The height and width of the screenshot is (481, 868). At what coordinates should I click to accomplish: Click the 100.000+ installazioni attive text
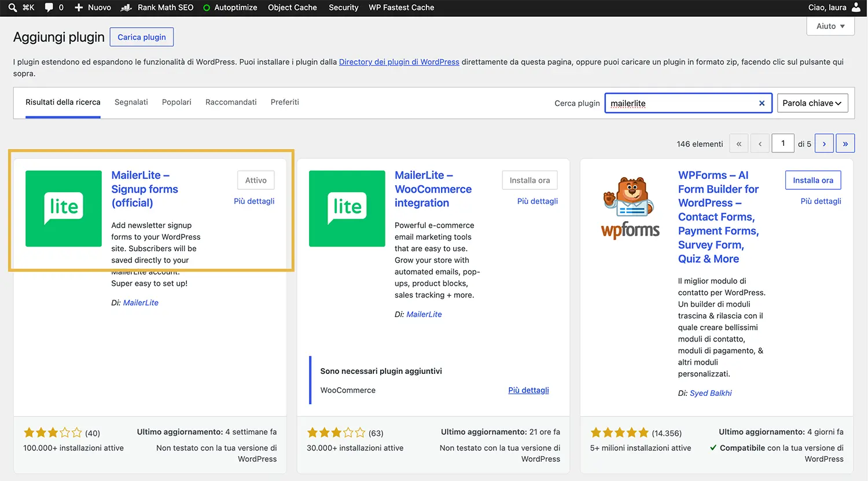point(73,448)
